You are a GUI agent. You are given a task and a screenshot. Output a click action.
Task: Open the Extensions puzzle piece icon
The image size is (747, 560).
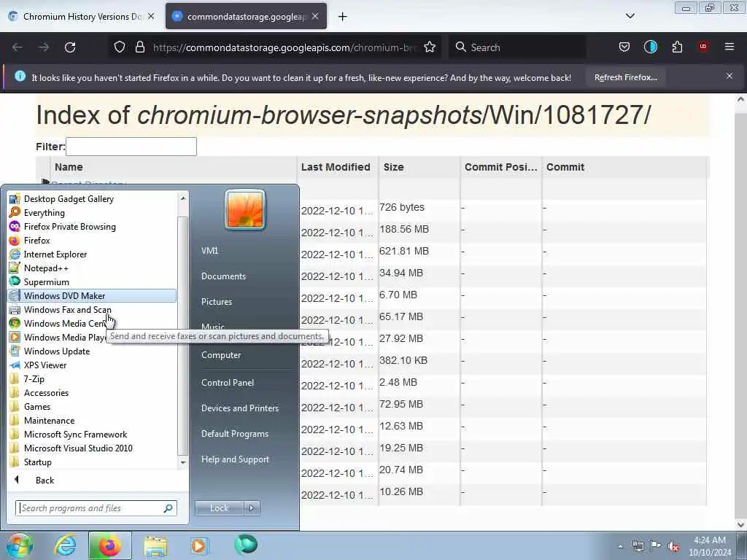click(x=677, y=47)
